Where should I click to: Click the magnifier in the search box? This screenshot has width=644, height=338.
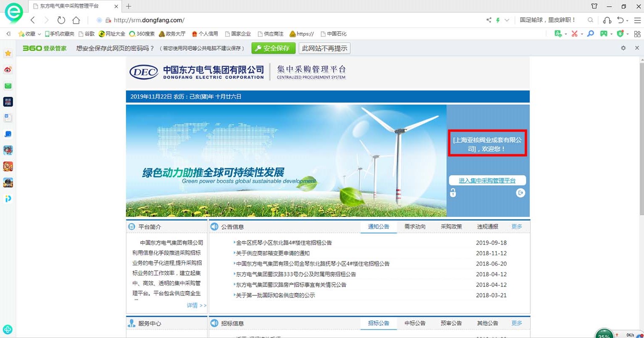point(590,20)
